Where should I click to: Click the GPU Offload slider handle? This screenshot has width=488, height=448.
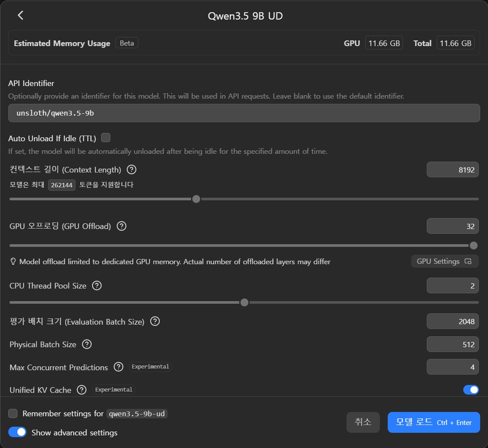click(473, 246)
